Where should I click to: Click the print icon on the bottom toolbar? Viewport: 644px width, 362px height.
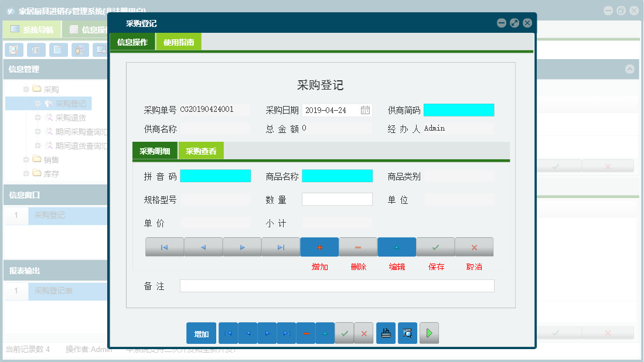click(x=386, y=333)
